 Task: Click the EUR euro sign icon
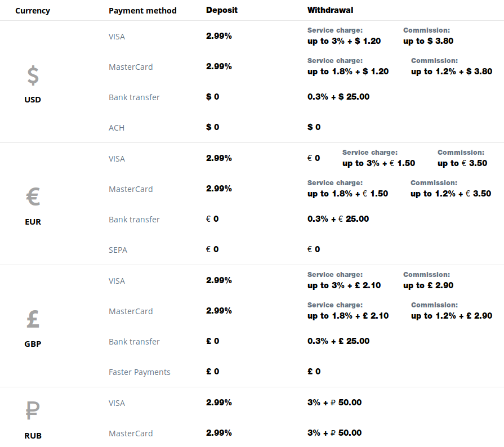[33, 196]
